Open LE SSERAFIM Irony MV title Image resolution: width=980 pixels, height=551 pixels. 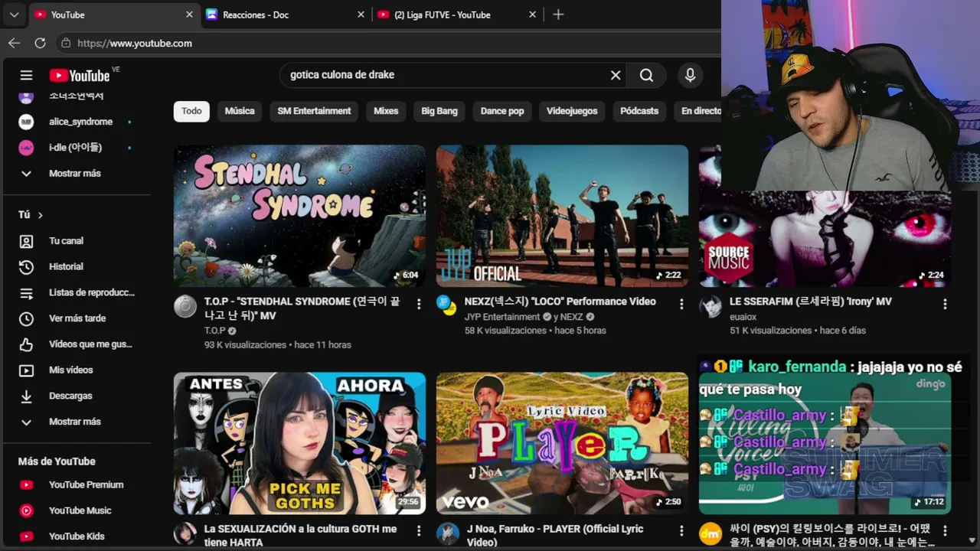pos(811,302)
